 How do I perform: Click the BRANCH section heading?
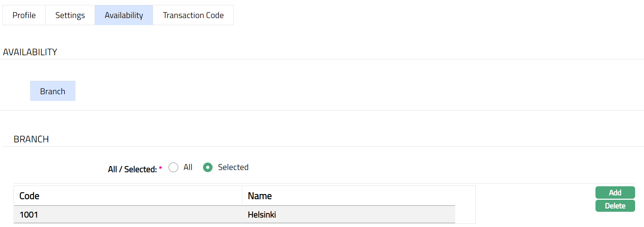point(31,139)
